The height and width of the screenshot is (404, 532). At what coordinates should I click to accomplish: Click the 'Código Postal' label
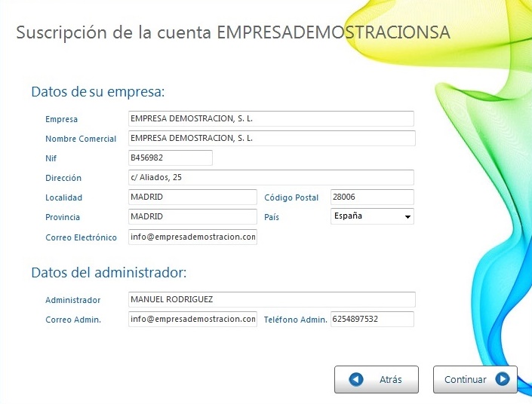coord(291,197)
